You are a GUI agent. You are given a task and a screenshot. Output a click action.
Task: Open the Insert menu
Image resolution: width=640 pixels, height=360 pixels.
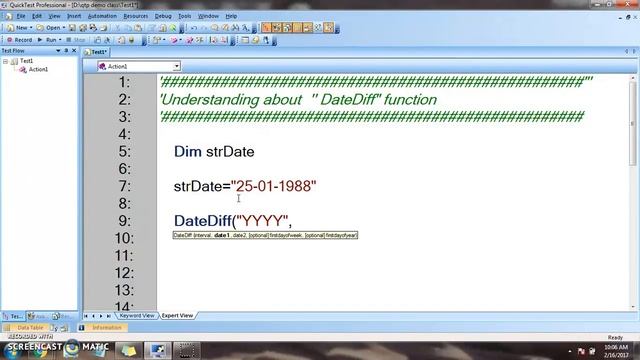click(x=74, y=16)
